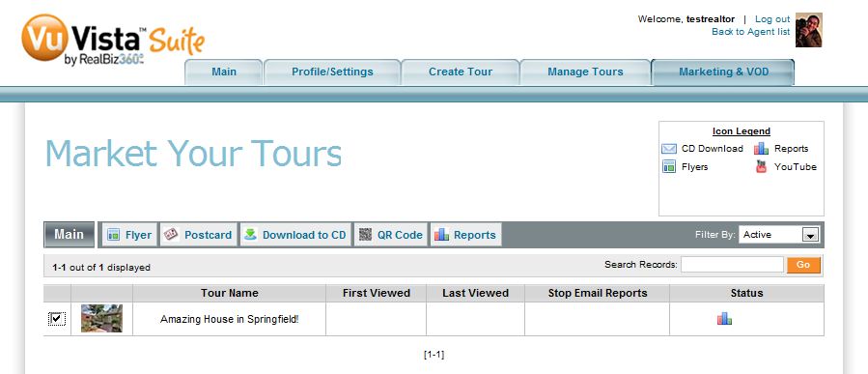The image size is (868, 374).
Task: Click the CD Download envelope legend icon
Action: 669,149
